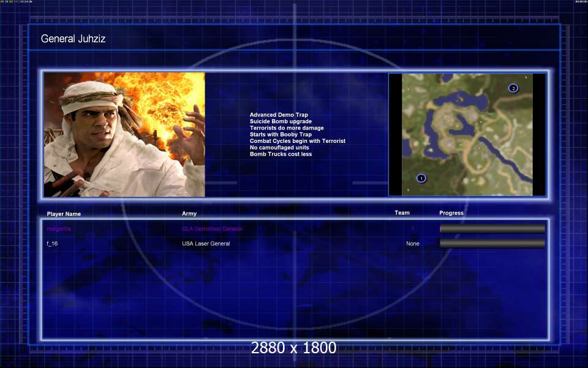Click General Juhziz portrait image
Viewport: 588px width, 368px height.
[124, 134]
